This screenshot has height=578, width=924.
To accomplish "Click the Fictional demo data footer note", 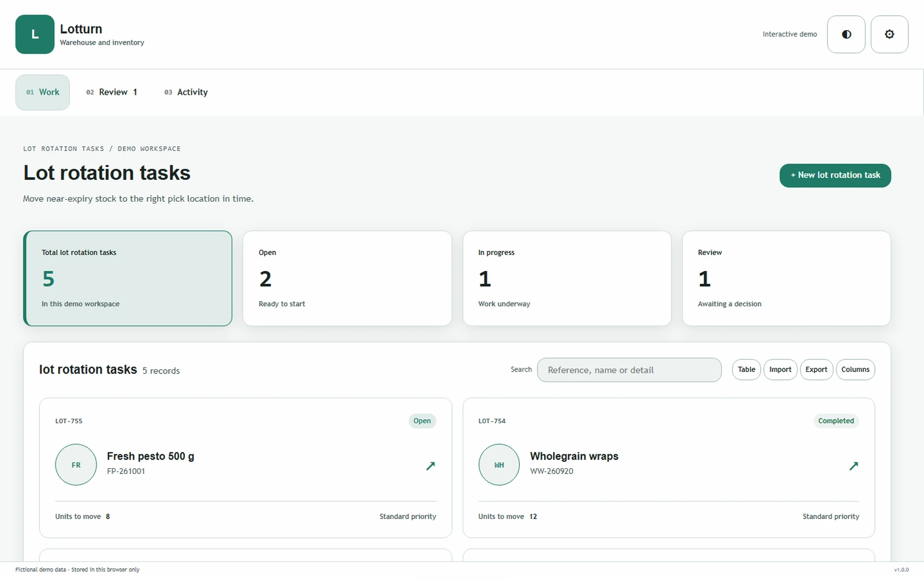I will 77,569.
